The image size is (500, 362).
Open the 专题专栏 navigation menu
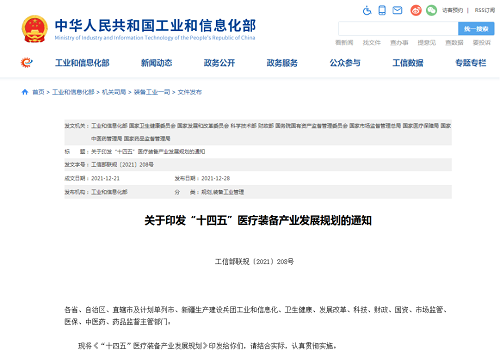point(471,63)
